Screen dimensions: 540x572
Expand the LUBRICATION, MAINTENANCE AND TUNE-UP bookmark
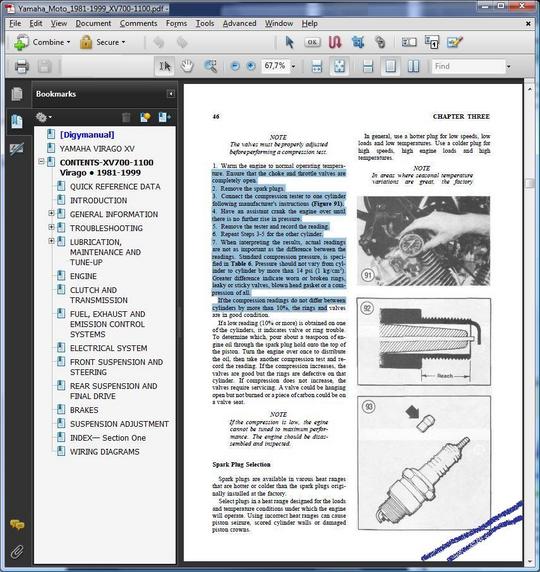(x=51, y=241)
